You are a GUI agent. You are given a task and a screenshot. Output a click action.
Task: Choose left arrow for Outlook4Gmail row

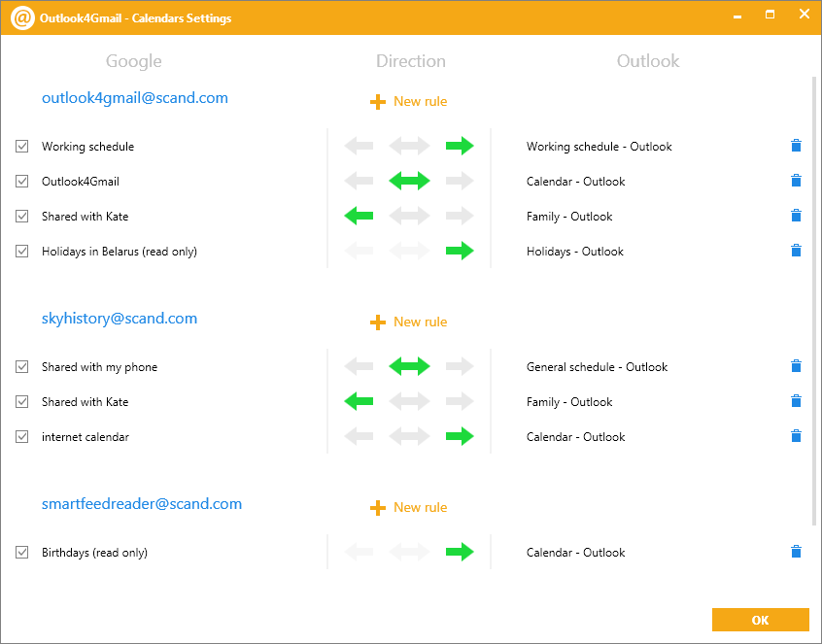359,181
